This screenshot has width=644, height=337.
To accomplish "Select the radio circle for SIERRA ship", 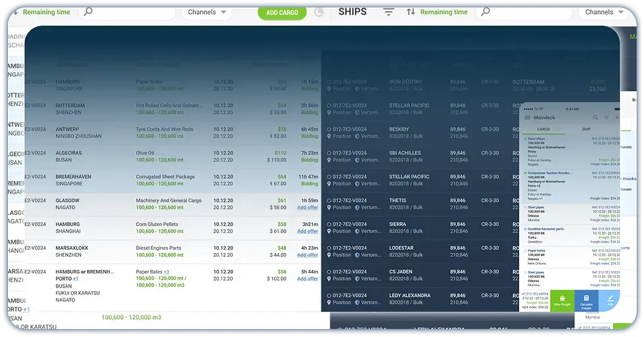I will [x=329, y=225].
